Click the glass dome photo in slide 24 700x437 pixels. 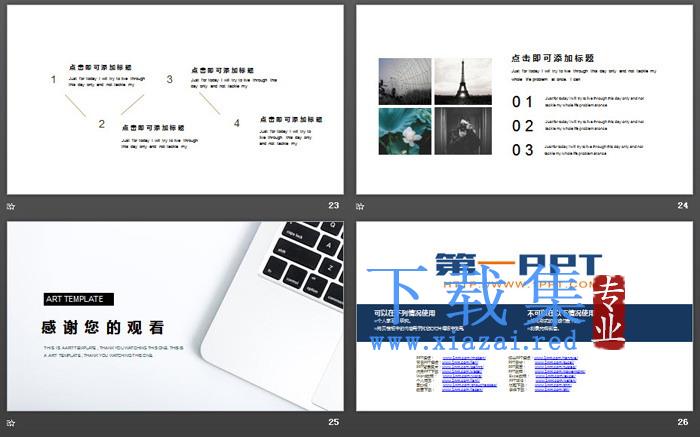[405, 81]
